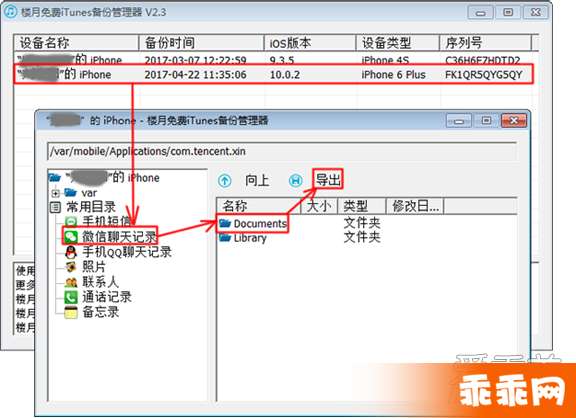Click 设备类型 column header in main window
Viewport: 576px width, 418px height.
tap(398, 43)
